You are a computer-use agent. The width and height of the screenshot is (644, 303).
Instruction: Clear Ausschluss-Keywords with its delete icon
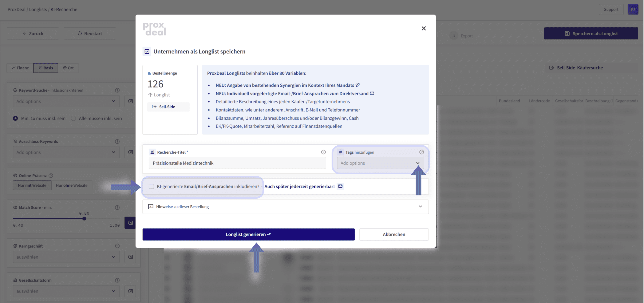(130, 152)
